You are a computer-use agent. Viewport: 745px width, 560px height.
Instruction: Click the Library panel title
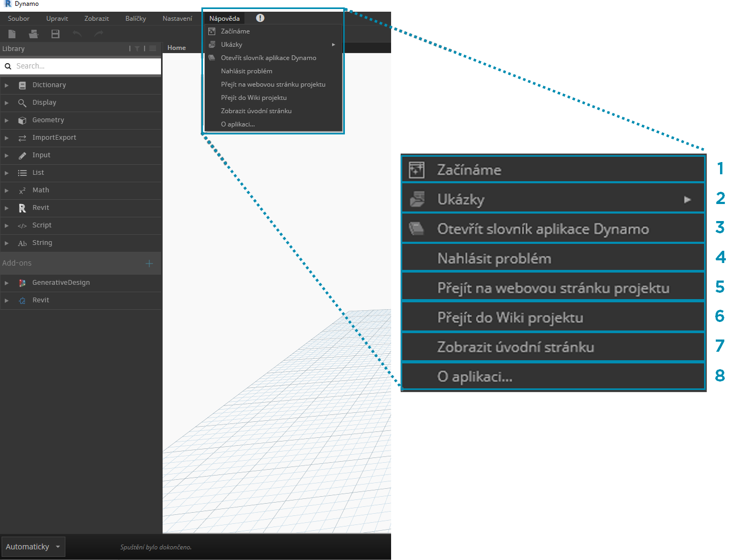(13, 49)
